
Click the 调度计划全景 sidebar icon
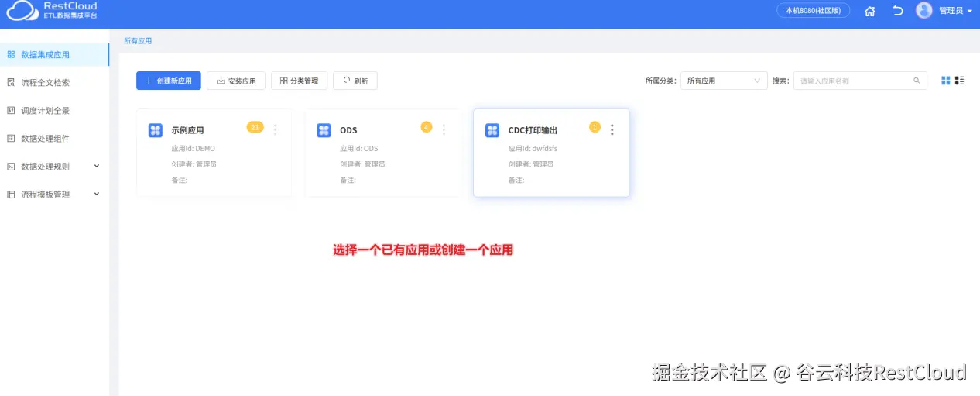(11, 110)
